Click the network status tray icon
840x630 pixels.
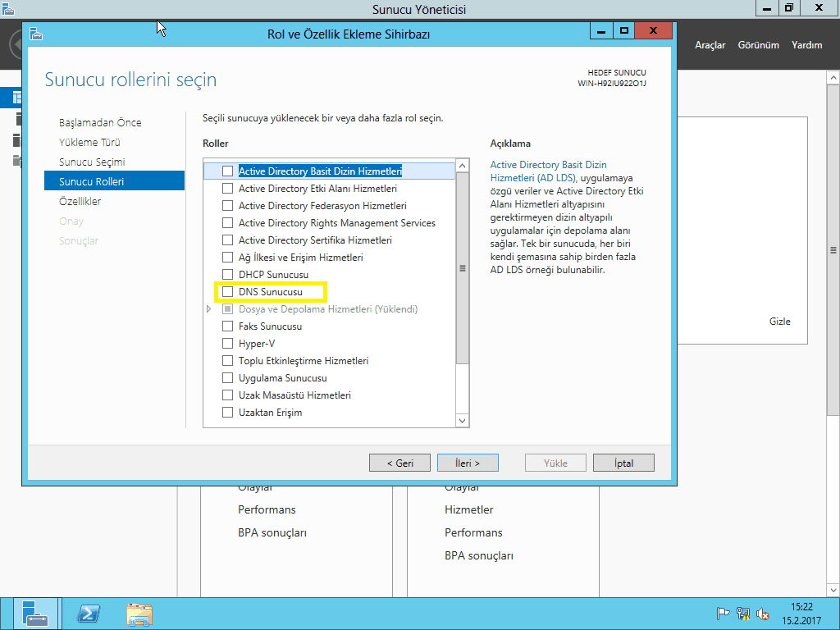coord(743,614)
